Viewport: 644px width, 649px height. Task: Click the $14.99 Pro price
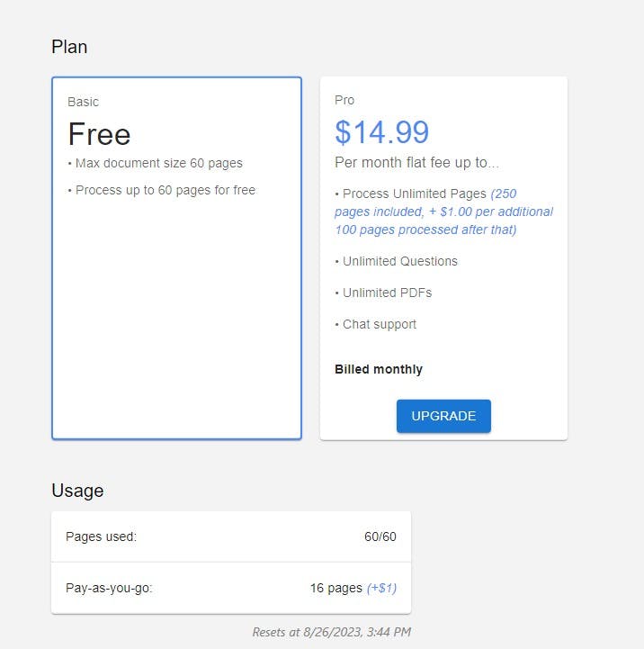381,132
